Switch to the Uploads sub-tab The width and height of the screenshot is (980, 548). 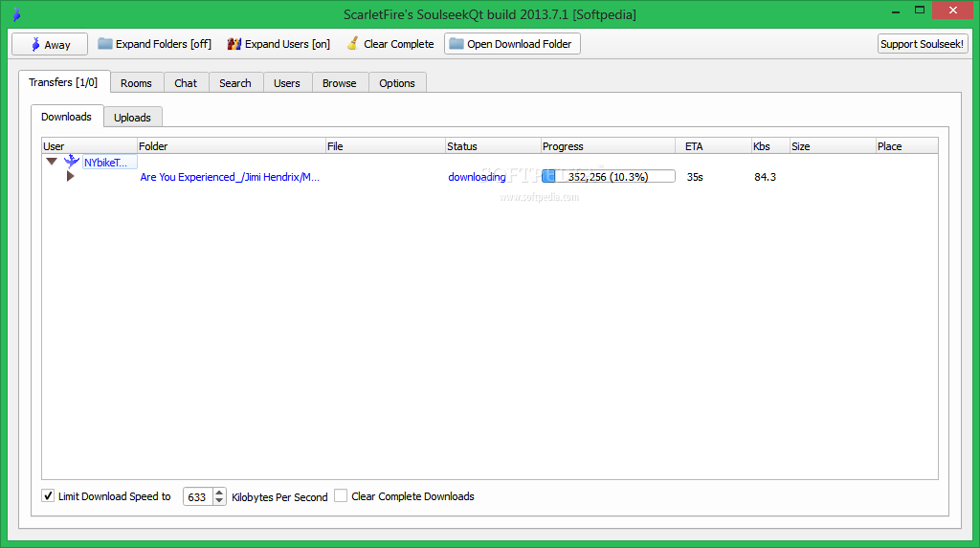(132, 118)
